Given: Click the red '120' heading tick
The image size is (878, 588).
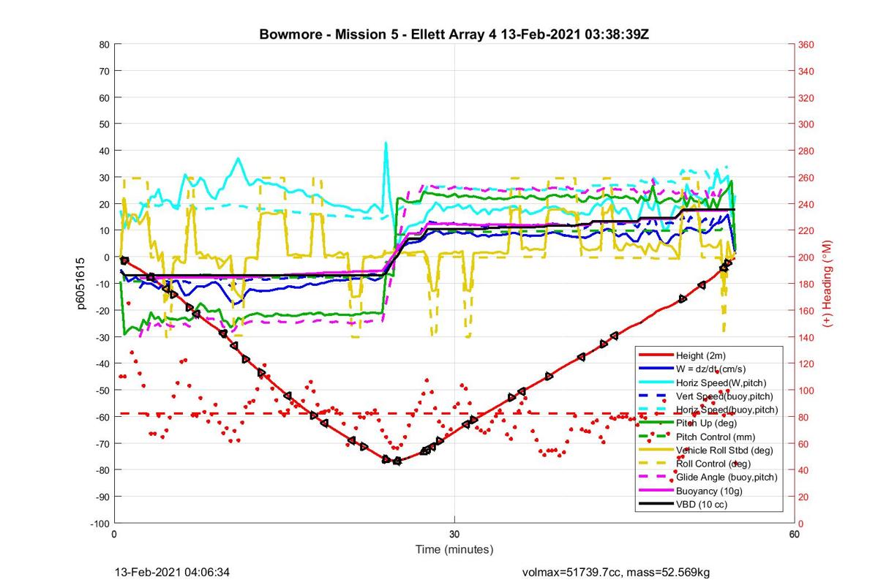Looking at the screenshot, I should 807,364.
